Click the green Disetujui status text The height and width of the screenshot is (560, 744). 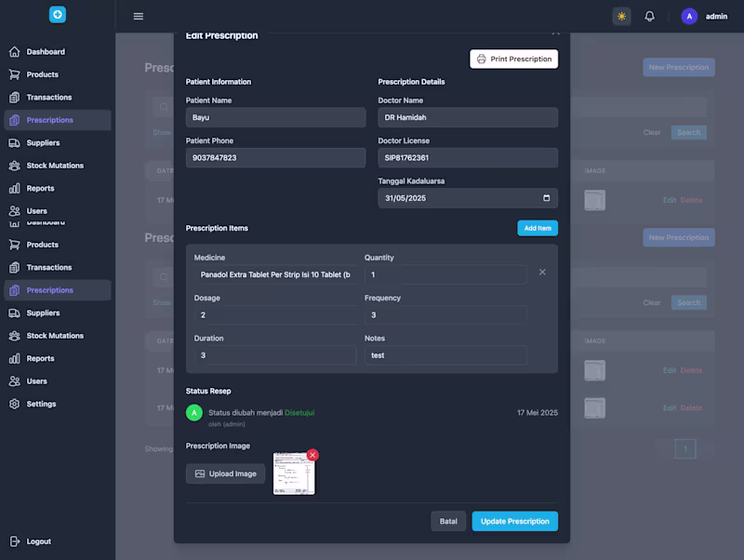(299, 413)
